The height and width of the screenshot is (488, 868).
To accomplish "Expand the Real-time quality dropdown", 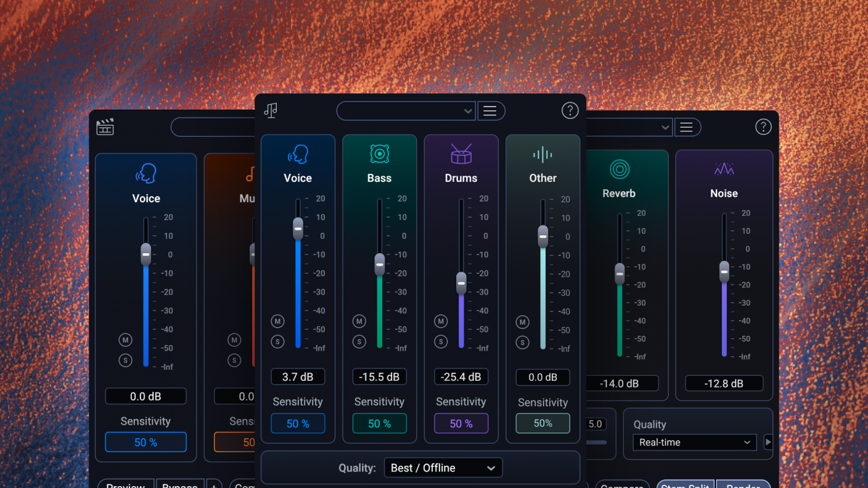I will tap(694, 442).
